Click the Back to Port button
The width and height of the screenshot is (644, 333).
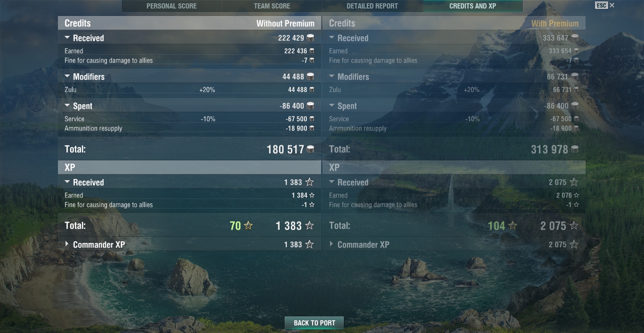314,323
